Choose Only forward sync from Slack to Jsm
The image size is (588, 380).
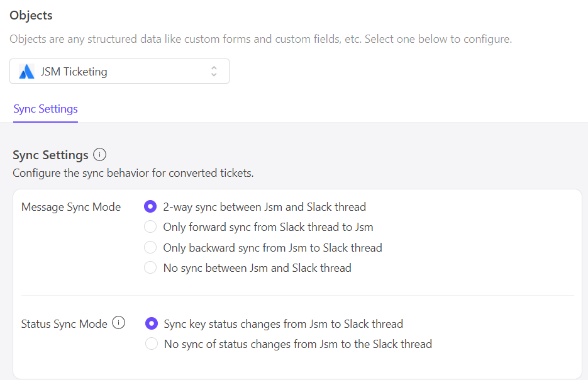coord(150,227)
